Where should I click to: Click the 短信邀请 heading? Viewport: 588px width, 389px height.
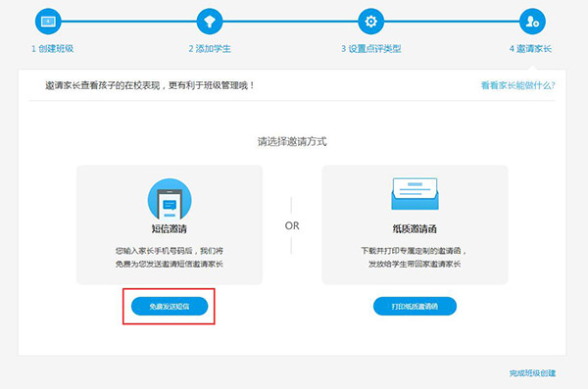(x=170, y=229)
